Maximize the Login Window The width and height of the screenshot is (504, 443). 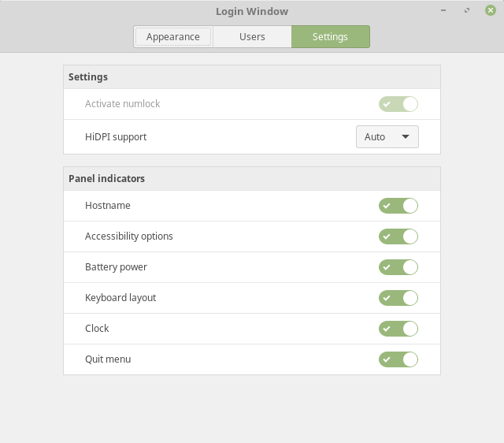tap(467, 10)
